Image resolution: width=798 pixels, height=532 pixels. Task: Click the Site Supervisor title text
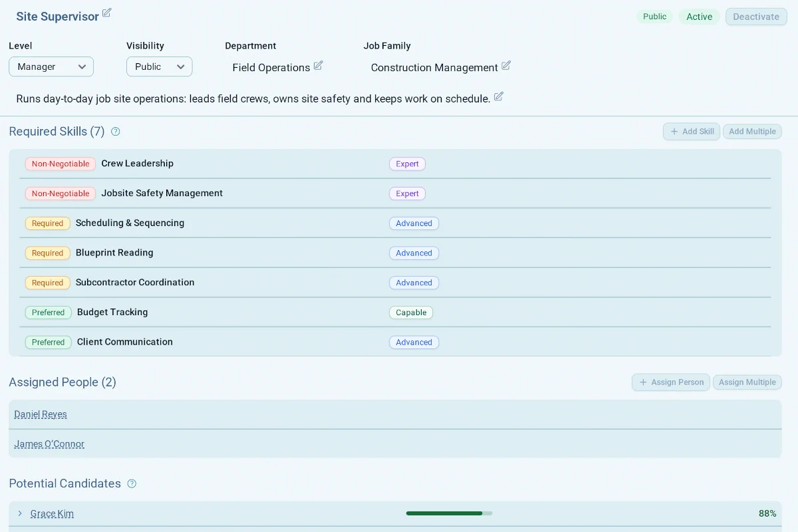pyautogui.click(x=58, y=17)
